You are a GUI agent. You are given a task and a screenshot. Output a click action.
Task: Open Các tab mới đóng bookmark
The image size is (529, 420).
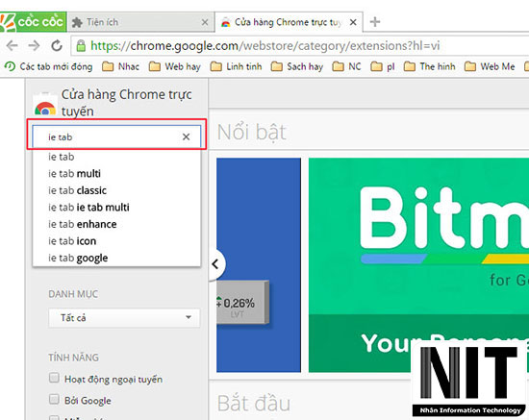tap(49, 66)
